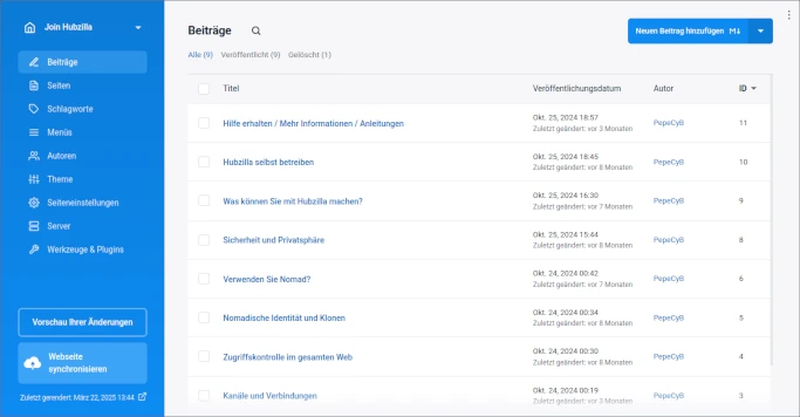Click the sliders icon for Theme
800x417 pixels.
click(34, 179)
